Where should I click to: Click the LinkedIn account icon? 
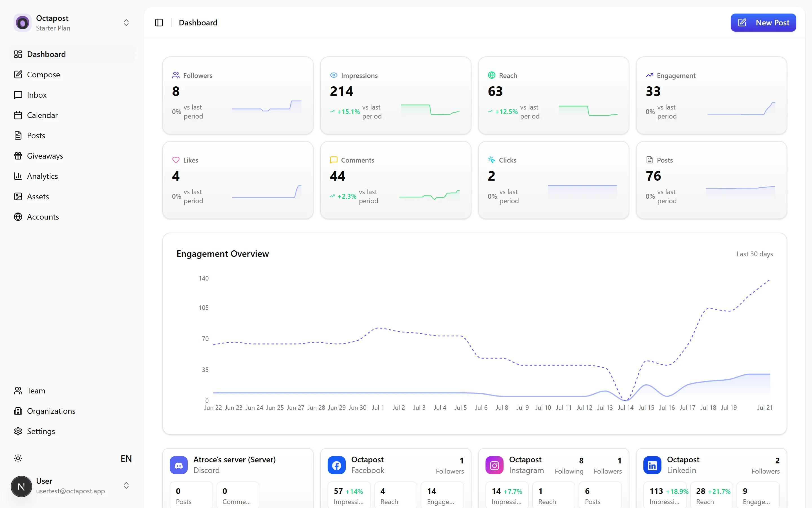click(x=652, y=465)
